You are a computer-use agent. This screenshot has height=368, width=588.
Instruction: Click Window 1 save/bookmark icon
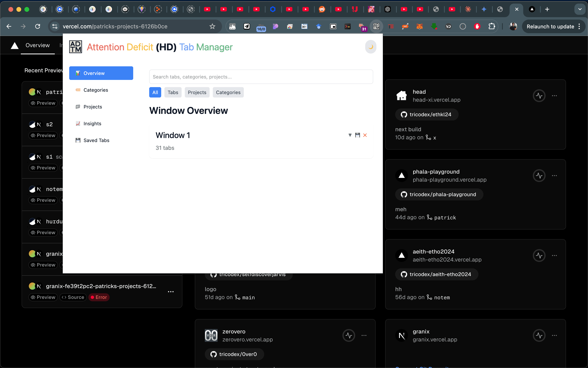[x=358, y=135]
